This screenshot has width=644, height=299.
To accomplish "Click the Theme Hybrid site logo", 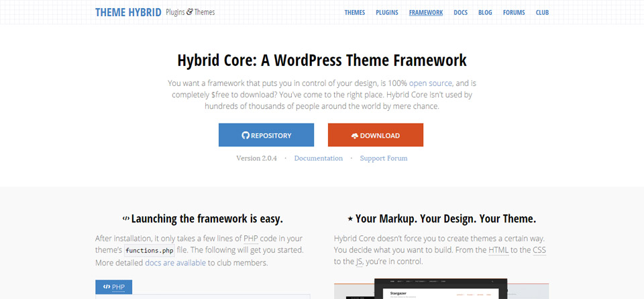I will [128, 12].
